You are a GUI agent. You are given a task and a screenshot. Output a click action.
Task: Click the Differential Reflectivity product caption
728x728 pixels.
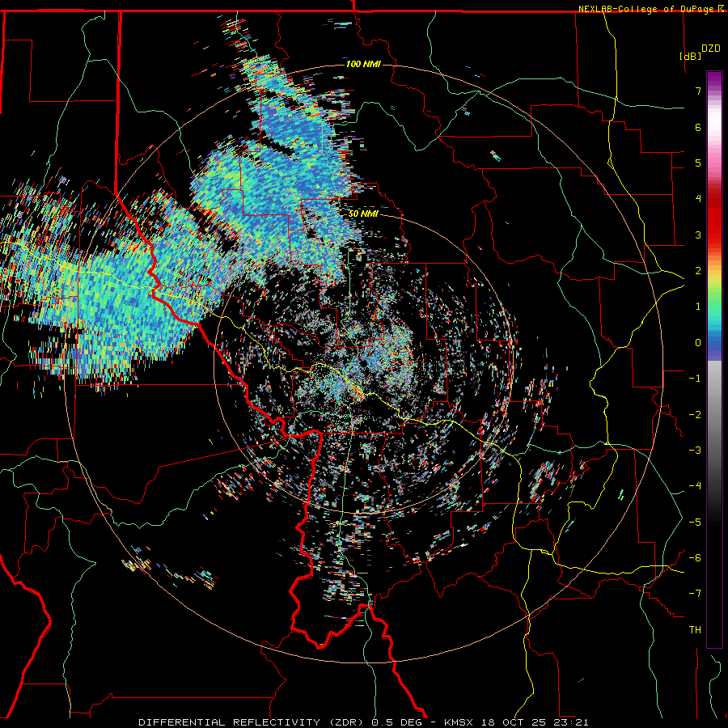pyautogui.click(x=363, y=722)
